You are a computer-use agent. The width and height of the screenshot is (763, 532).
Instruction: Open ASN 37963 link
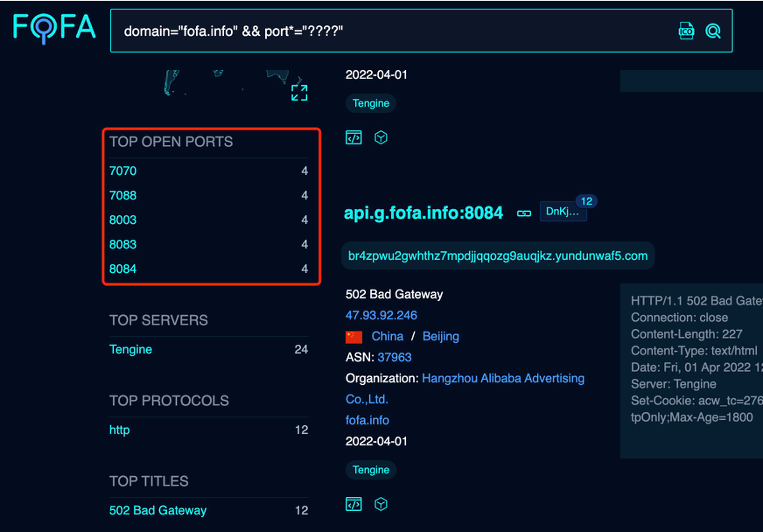pyautogui.click(x=395, y=358)
